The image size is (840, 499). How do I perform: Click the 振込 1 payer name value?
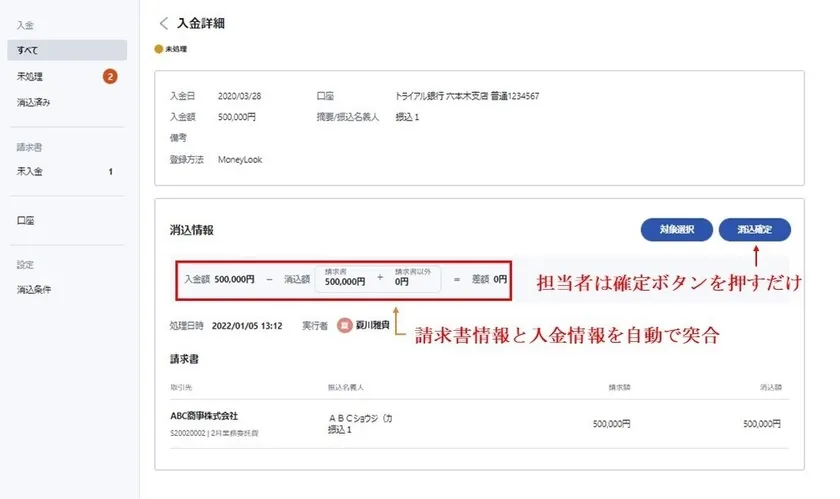(x=407, y=117)
